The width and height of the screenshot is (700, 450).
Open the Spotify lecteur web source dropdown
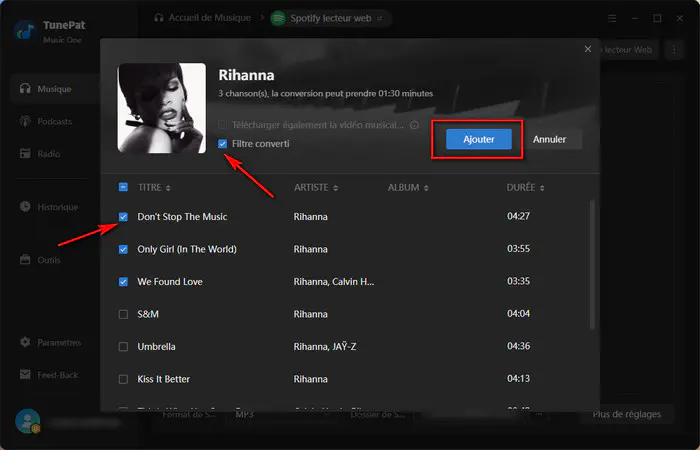331,18
